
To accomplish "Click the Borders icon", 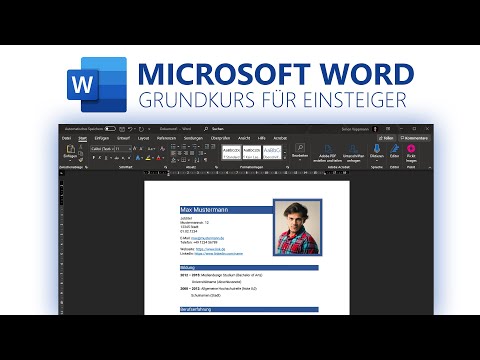I will coord(183,160).
